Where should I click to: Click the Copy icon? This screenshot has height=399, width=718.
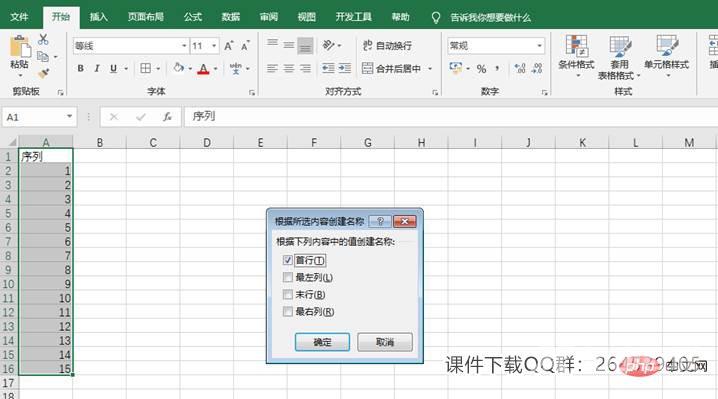[x=43, y=56]
